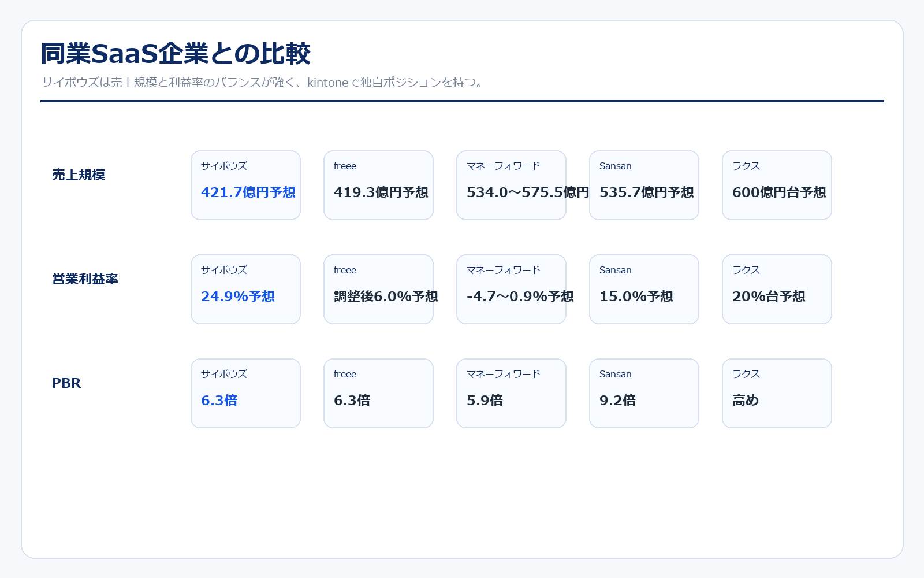Click 535.7億円予想 value for Sansan
This screenshot has height=578, width=924.
point(647,192)
